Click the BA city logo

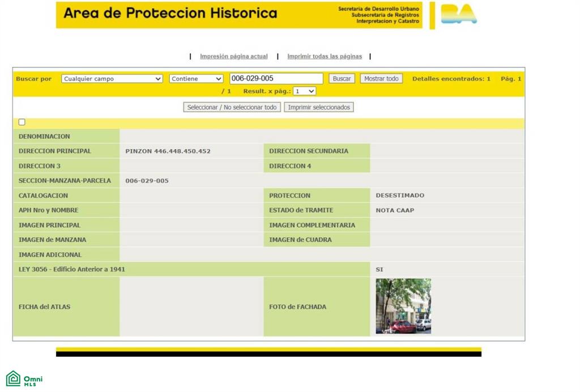[x=459, y=14]
